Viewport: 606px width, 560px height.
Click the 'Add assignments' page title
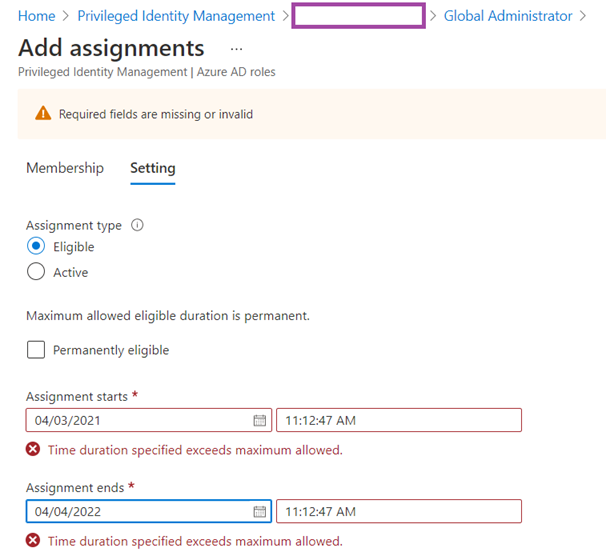(111, 48)
